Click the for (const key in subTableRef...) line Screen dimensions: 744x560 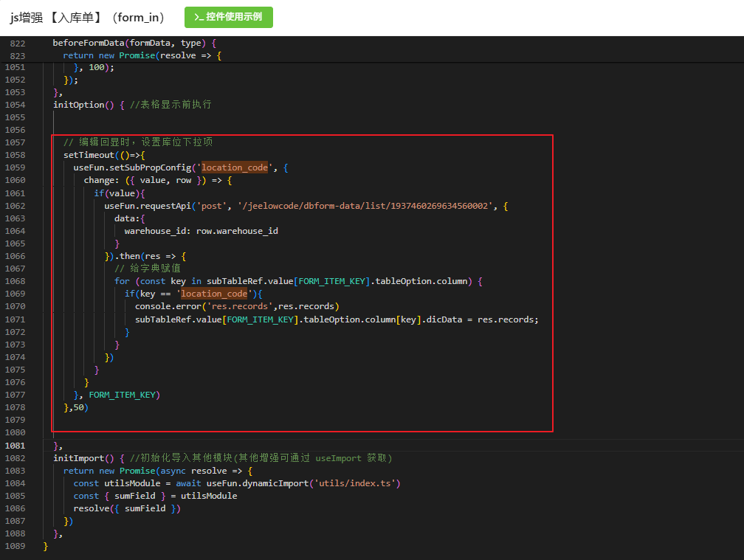[298, 281]
